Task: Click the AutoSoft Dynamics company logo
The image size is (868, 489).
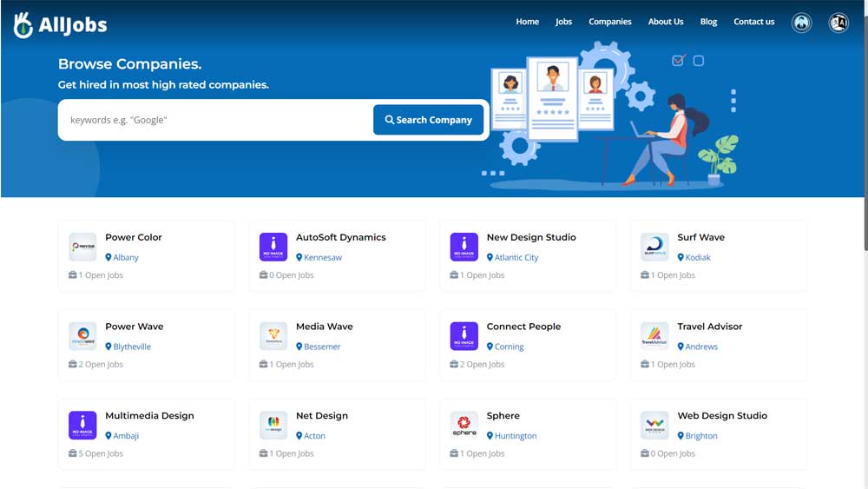Action: click(x=273, y=247)
